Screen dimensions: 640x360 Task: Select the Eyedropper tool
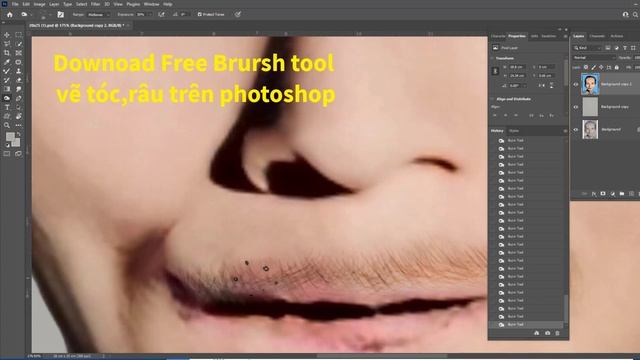pyautogui.click(x=7, y=62)
